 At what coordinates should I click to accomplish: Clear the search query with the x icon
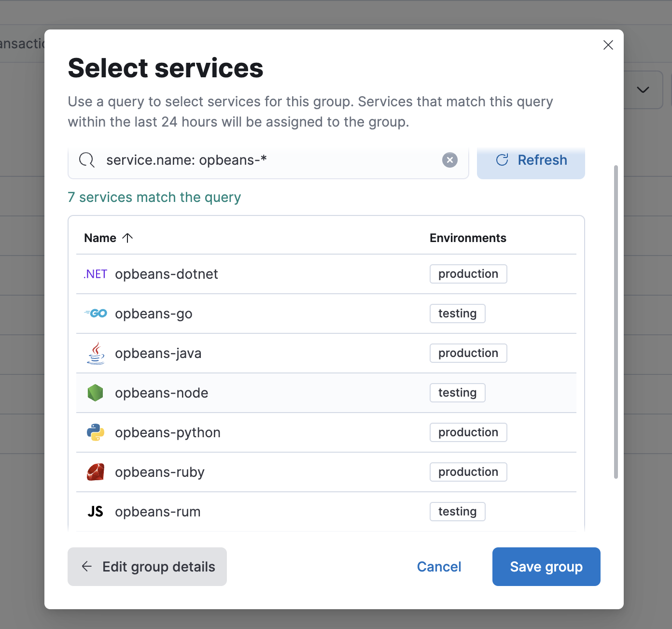(x=449, y=160)
